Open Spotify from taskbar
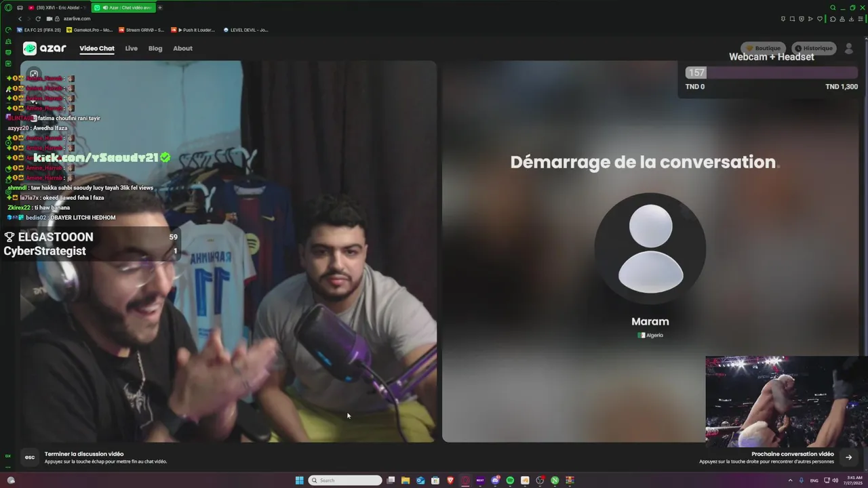This screenshot has height=488, width=868. point(510,481)
